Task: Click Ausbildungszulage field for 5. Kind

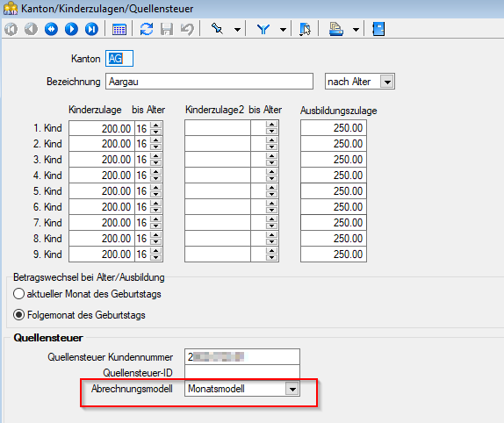Action: [x=334, y=191]
